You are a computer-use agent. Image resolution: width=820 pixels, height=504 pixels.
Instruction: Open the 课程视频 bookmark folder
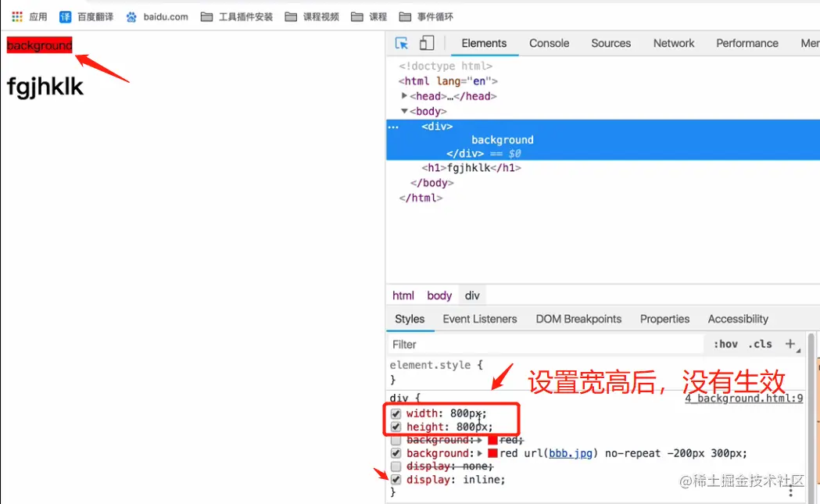[x=312, y=16]
